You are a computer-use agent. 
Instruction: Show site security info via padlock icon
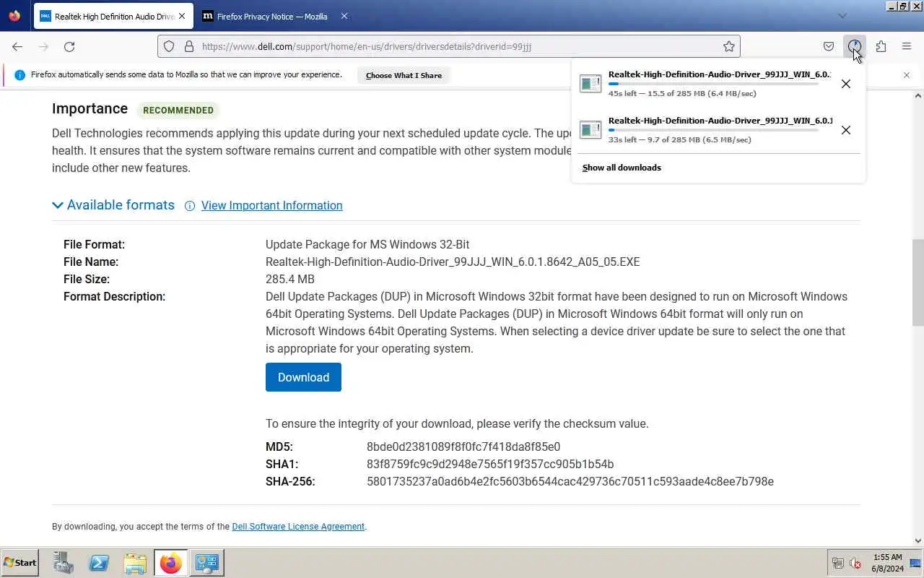click(x=189, y=46)
